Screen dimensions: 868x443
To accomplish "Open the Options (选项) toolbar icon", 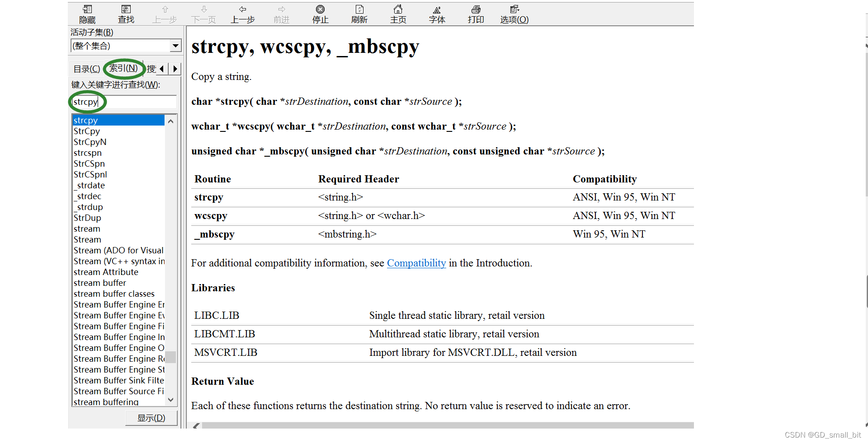I will coord(514,9).
